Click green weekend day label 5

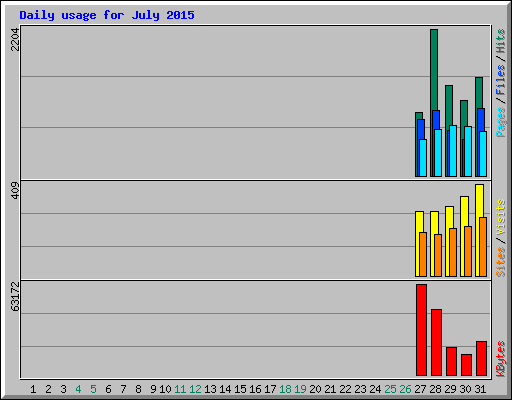click(93, 389)
